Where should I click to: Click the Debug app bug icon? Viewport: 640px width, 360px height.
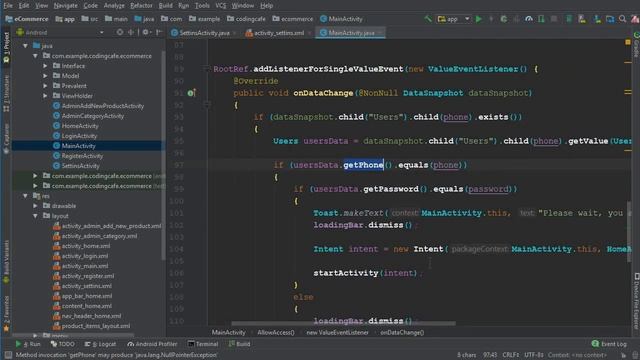504,19
